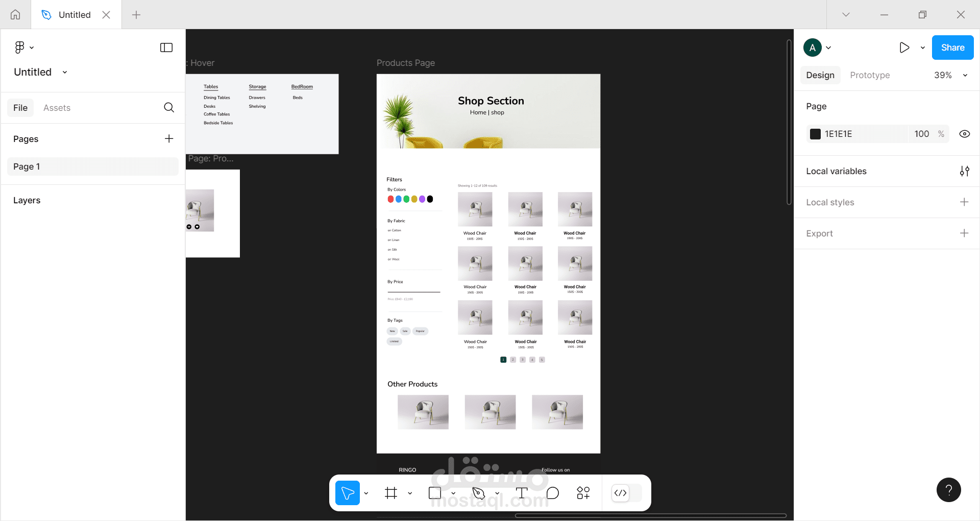980x521 pixels.
Task: Switch to the File tab
Action: click(20, 108)
